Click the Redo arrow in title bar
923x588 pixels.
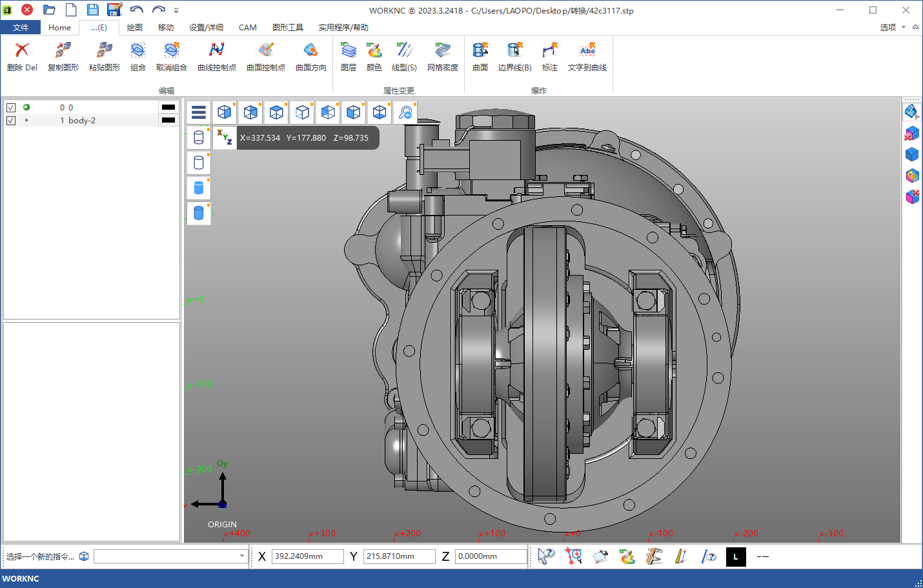pyautogui.click(x=158, y=10)
